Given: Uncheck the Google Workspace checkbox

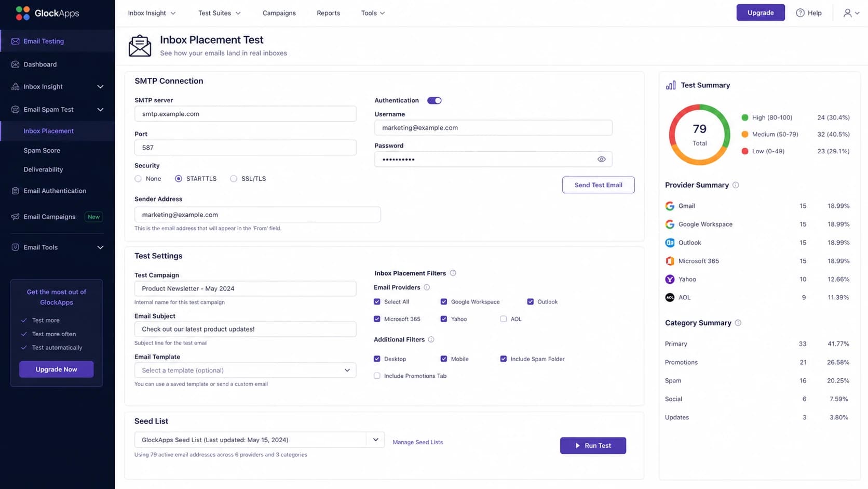Looking at the screenshot, I should pos(444,302).
